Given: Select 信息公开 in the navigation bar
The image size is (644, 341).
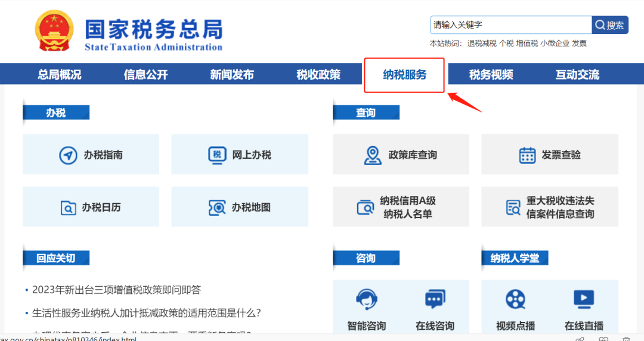Looking at the screenshot, I should click(145, 75).
